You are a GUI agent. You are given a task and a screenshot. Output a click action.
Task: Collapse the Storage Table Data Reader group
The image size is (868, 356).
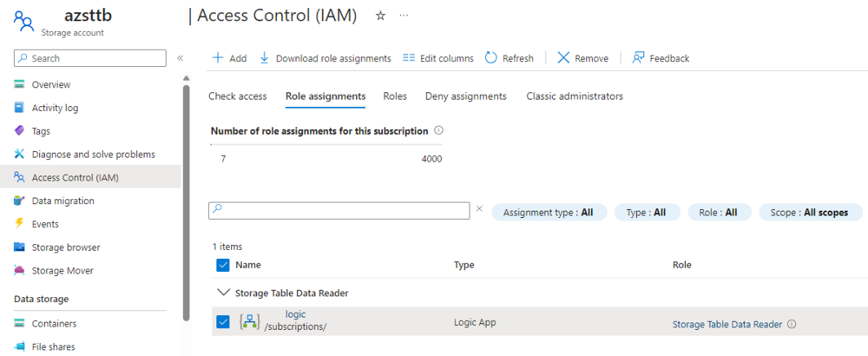223,293
